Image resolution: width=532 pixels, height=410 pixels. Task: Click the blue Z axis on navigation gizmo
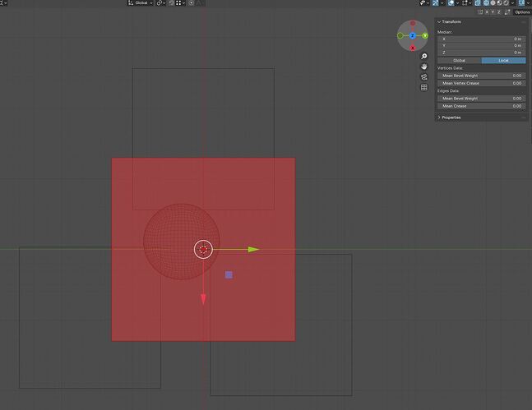(x=413, y=35)
